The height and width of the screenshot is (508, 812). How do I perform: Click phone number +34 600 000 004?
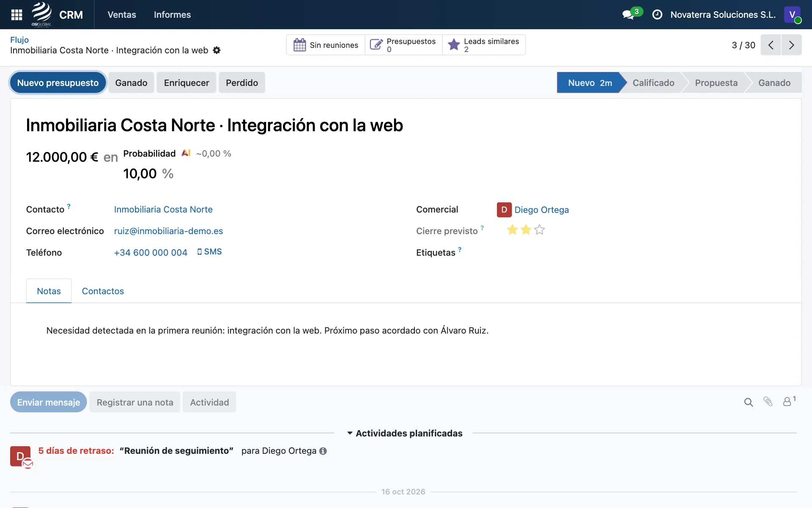(x=151, y=253)
